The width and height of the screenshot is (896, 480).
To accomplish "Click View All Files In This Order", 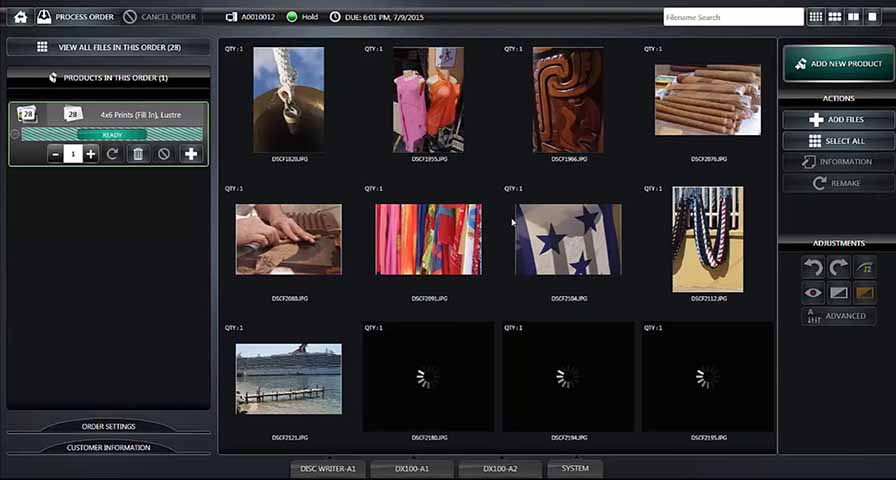I will pos(109,47).
